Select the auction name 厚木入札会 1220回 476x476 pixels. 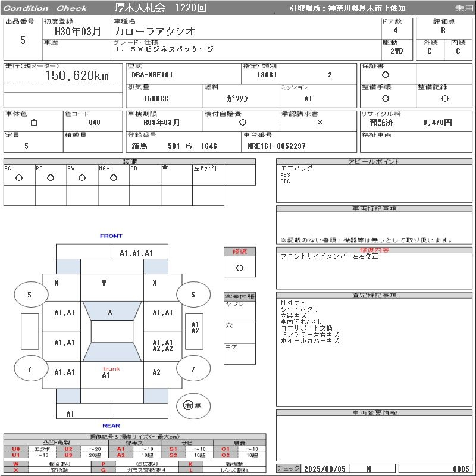click(x=161, y=8)
